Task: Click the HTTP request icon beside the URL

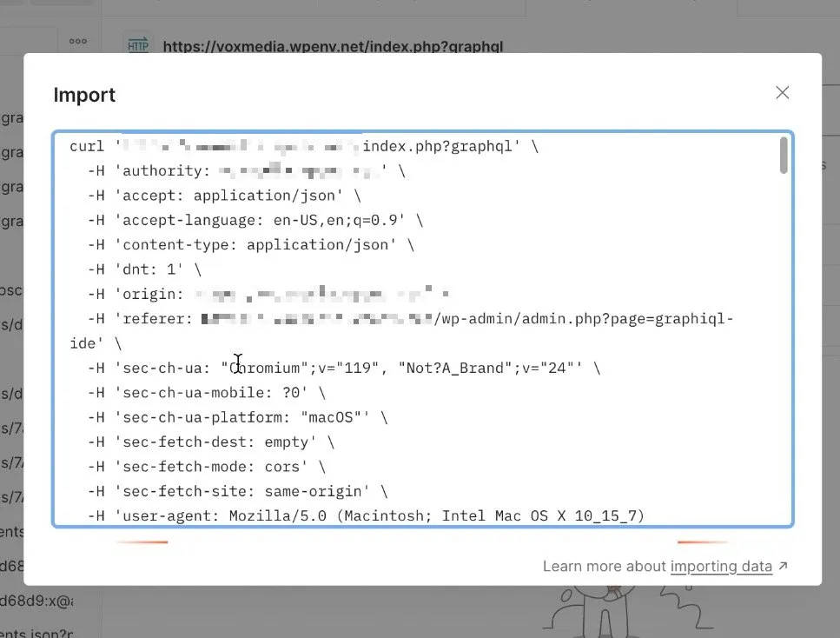Action: [137, 45]
